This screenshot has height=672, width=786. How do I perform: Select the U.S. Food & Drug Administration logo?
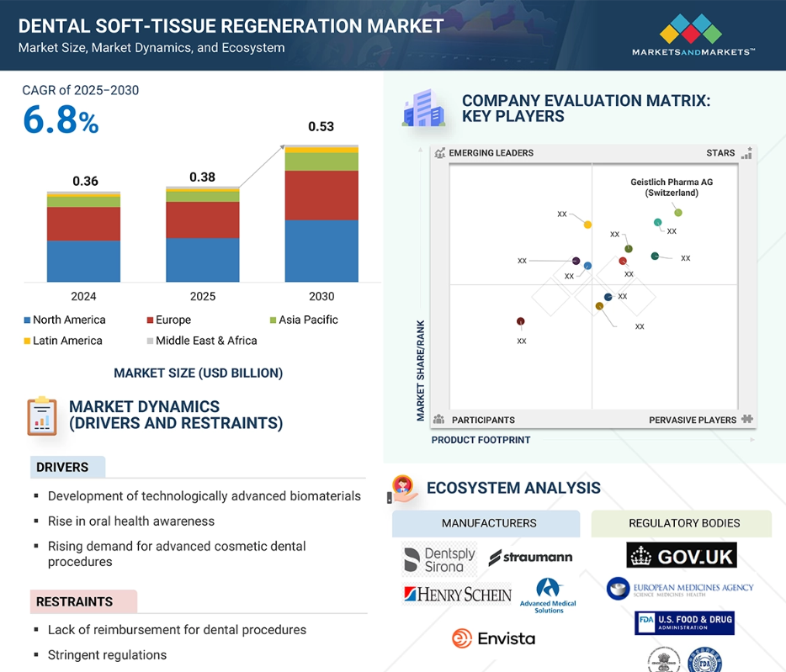click(x=684, y=623)
